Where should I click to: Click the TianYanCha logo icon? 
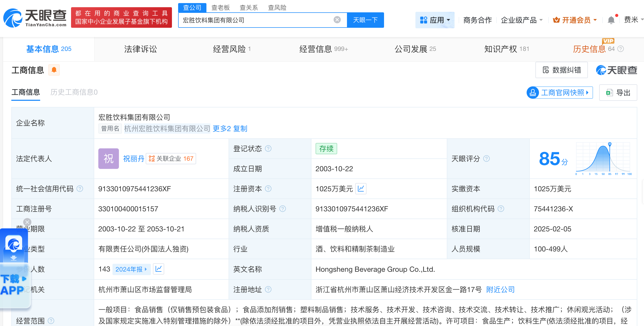[13, 17]
